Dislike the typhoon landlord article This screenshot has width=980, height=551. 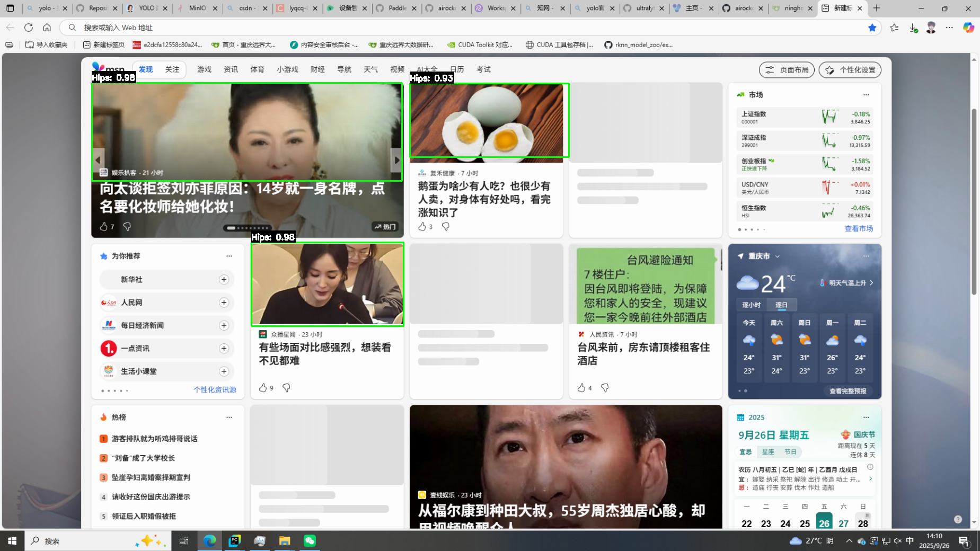pos(605,388)
